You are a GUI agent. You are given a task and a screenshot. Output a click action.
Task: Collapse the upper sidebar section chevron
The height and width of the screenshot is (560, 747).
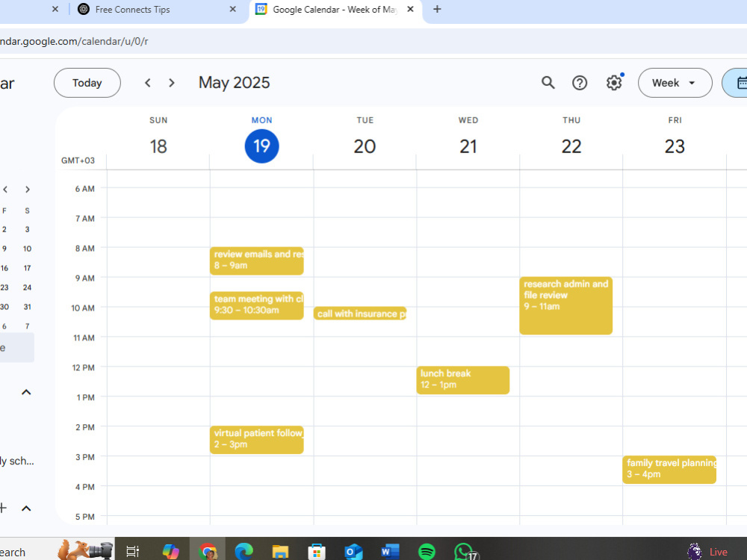point(26,393)
